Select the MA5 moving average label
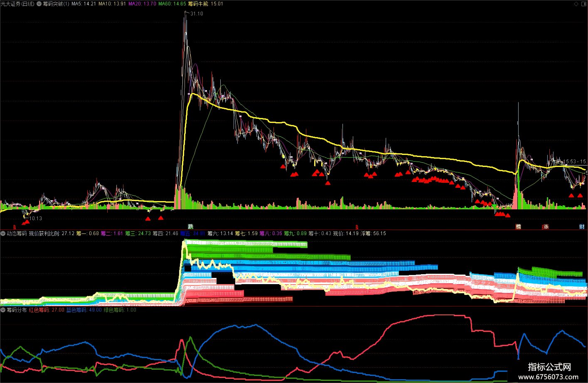 tap(84, 4)
